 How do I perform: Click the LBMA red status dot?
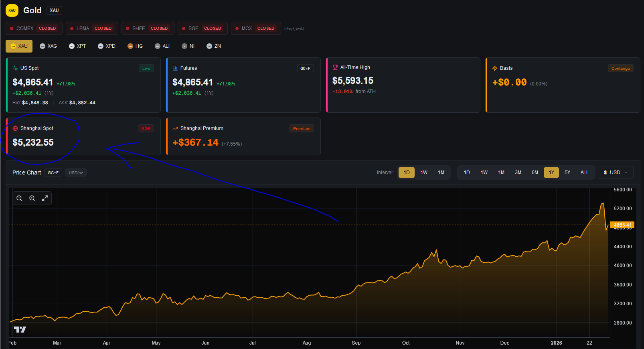(x=72, y=28)
